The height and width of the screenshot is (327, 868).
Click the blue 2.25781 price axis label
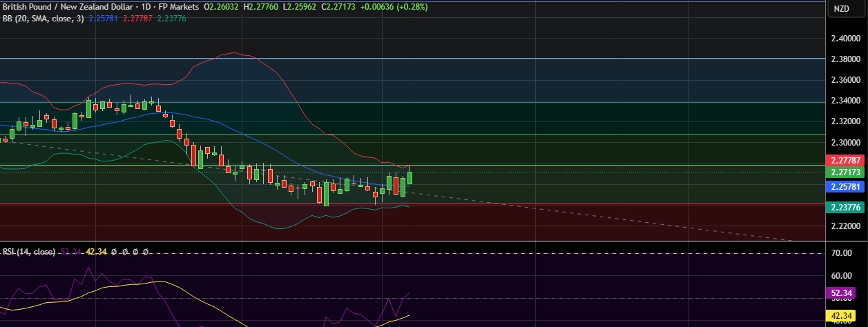point(846,186)
